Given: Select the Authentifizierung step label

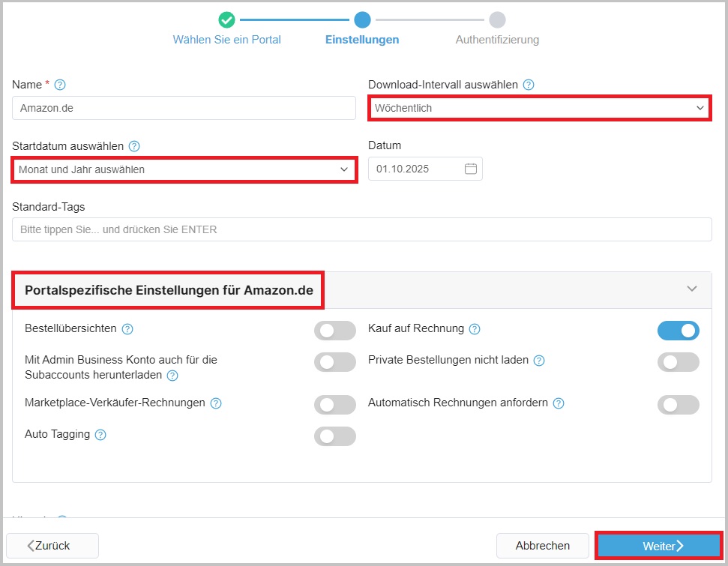Looking at the screenshot, I should point(497,40).
